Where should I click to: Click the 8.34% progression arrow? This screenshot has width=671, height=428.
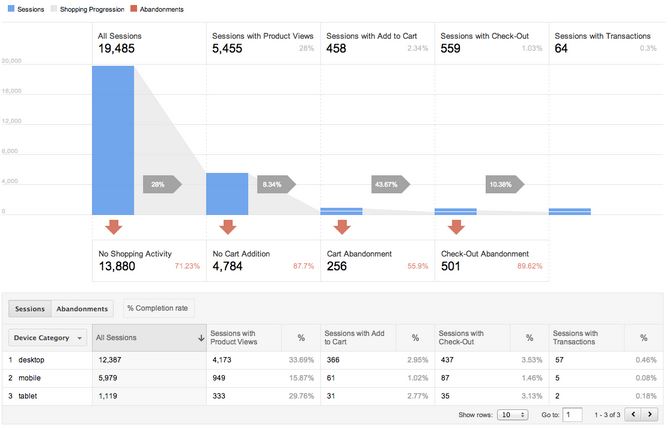pos(275,184)
